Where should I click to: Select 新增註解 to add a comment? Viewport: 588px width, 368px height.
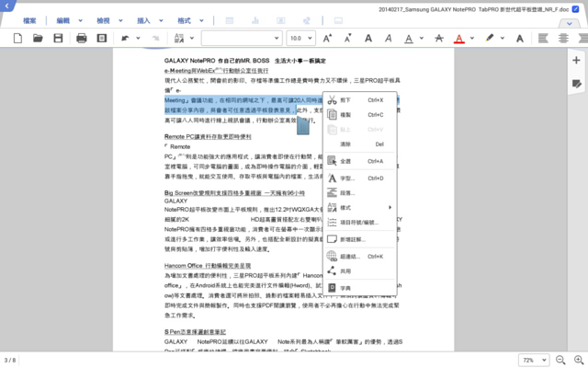(x=359, y=239)
